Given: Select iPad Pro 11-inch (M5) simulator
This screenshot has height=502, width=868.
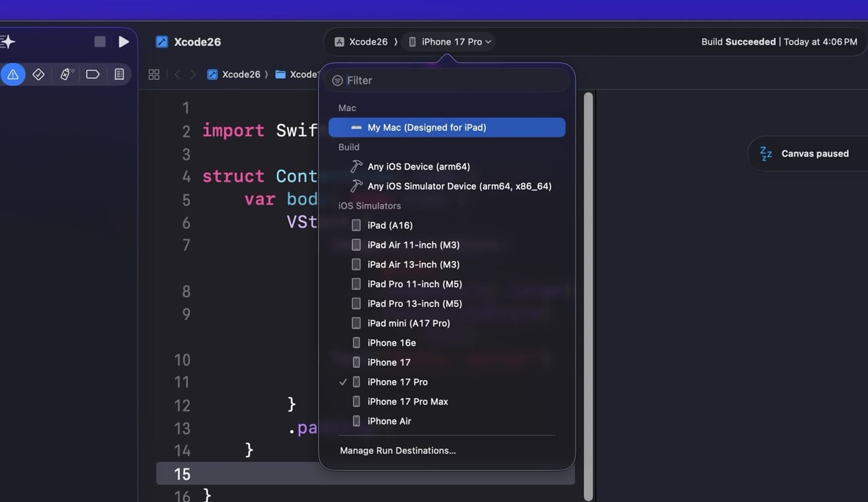Looking at the screenshot, I should 447,284.
